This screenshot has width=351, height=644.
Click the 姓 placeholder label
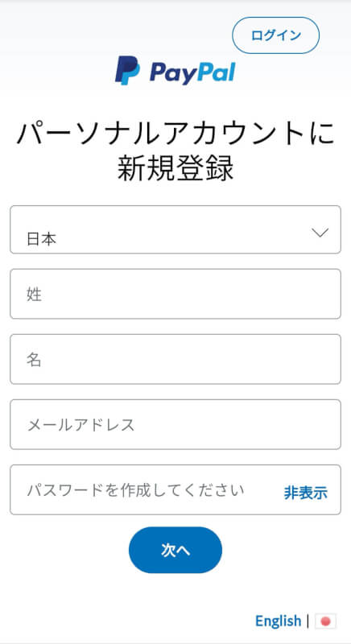click(x=34, y=295)
